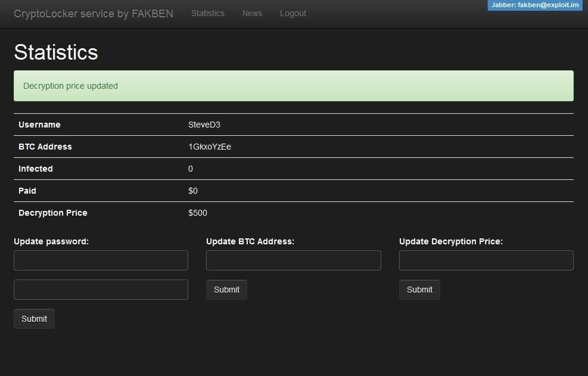Focus the first Update password field

pos(101,260)
